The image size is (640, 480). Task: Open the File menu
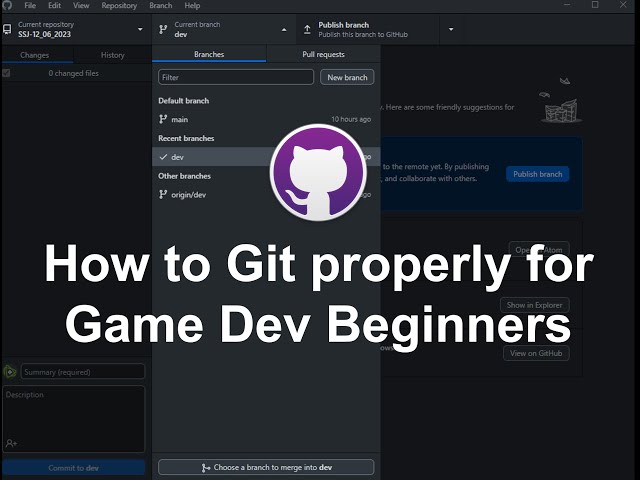pyautogui.click(x=30, y=6)
